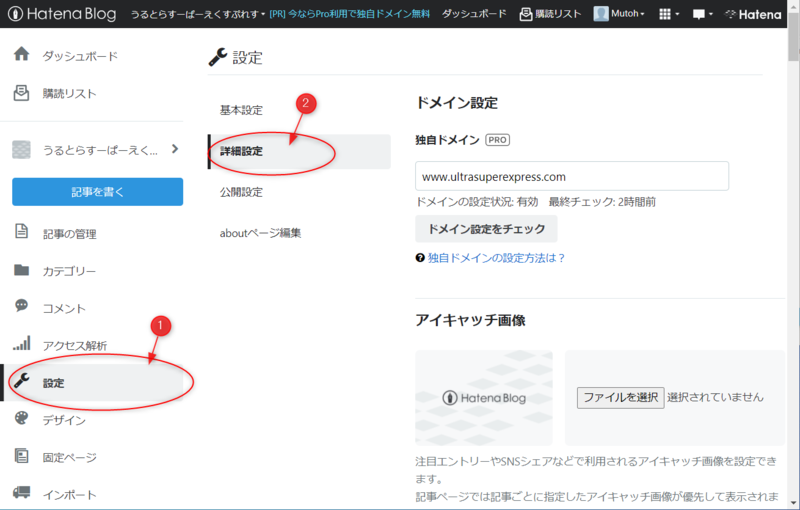Click the home icon beside ダッシュボード
800x510 pixels.
tap(21, 54)
